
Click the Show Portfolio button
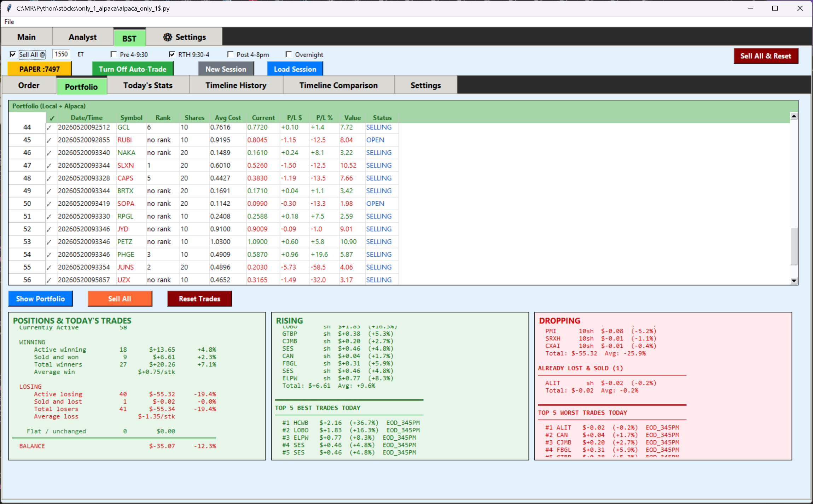point(40,299)
